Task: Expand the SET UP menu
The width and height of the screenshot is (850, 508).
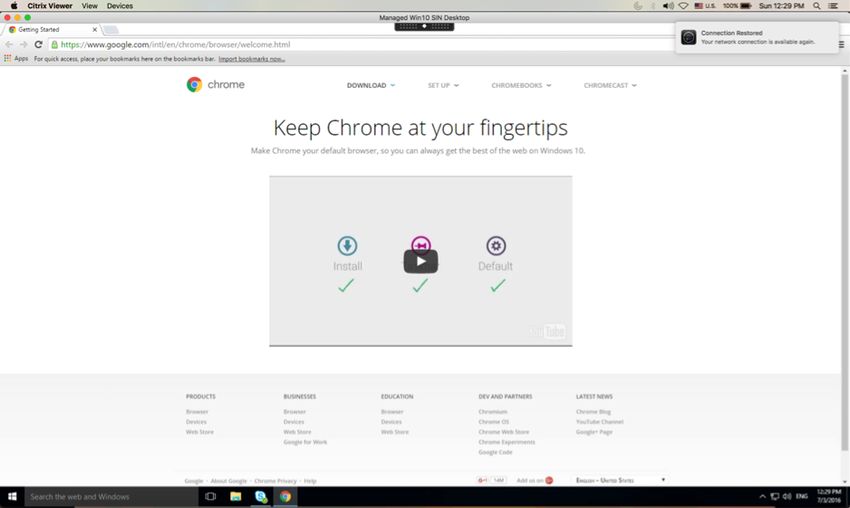Action: 443,85
